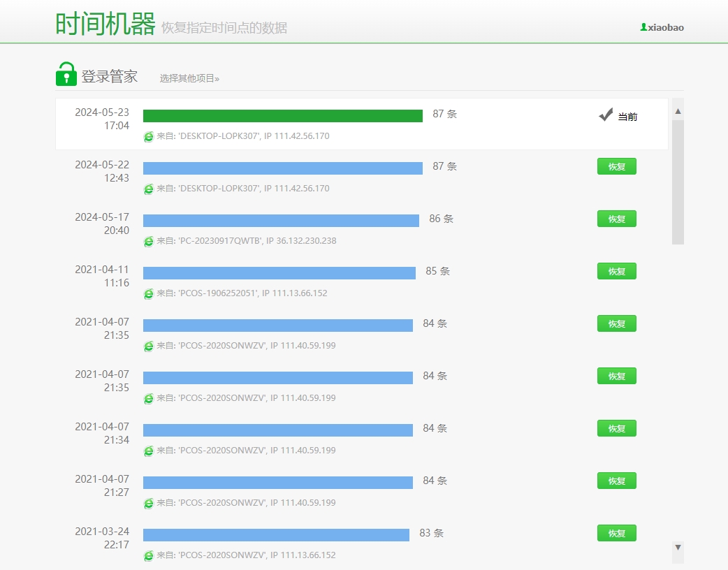Screen dimensions: 728x570
Task: Restore the 2021-04-11 11:16 snapshot
Action: tap(617, 272)
